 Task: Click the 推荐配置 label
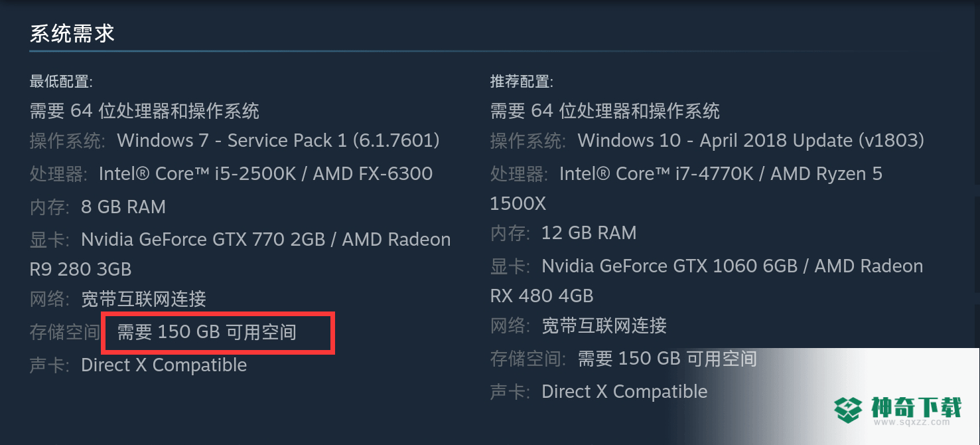[522, 82]
